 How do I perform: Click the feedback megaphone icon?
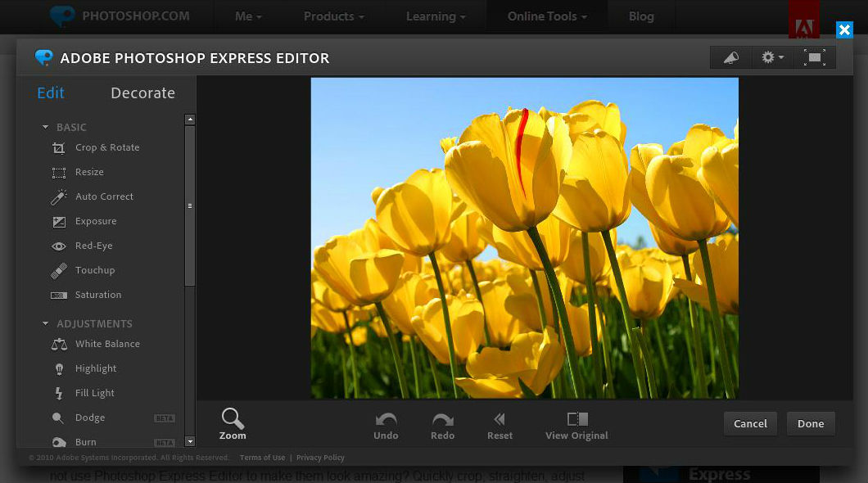tap(730, 57)
